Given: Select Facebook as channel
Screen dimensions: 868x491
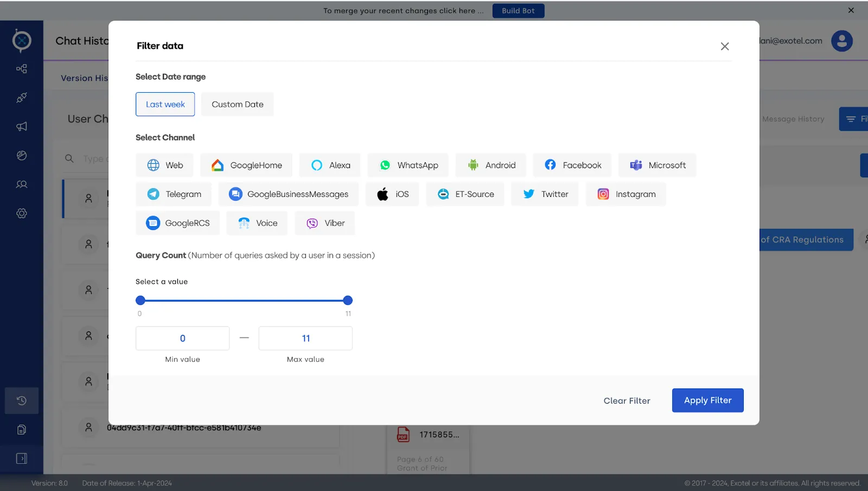Looking at the screenshot, I should click(x=572, y=165).
